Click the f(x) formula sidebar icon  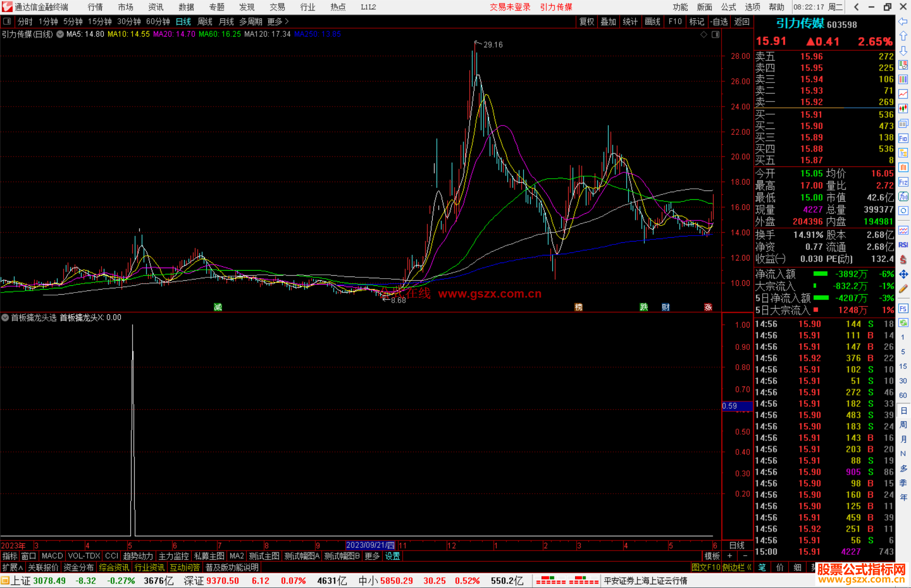(x=903, y=196)
